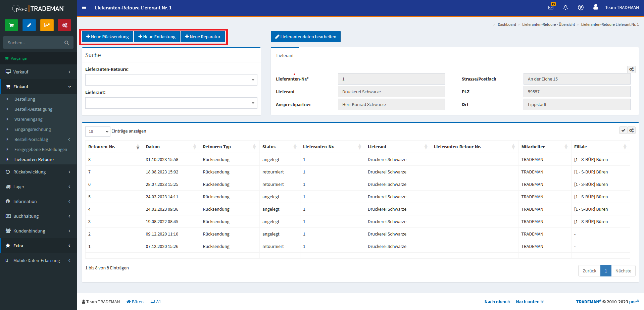Click the checkmark icon above the table
This screenshot has width=644, height=310.
point(623,131)
